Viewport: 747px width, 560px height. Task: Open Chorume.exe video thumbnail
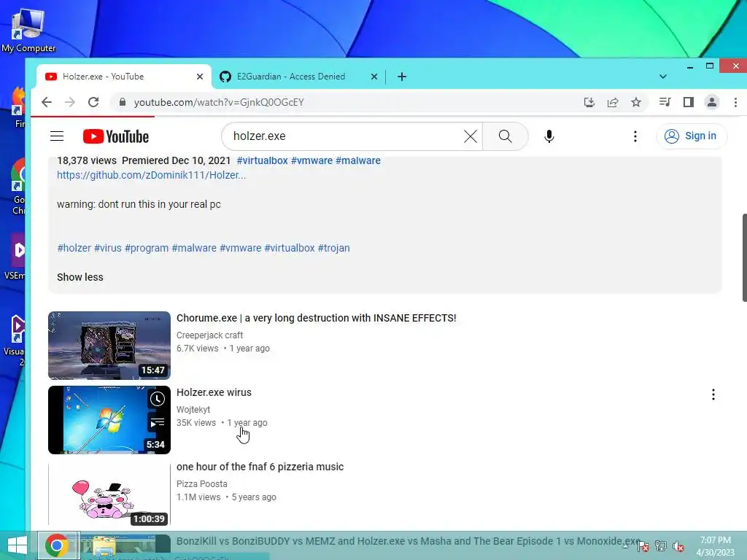(109, 345)
